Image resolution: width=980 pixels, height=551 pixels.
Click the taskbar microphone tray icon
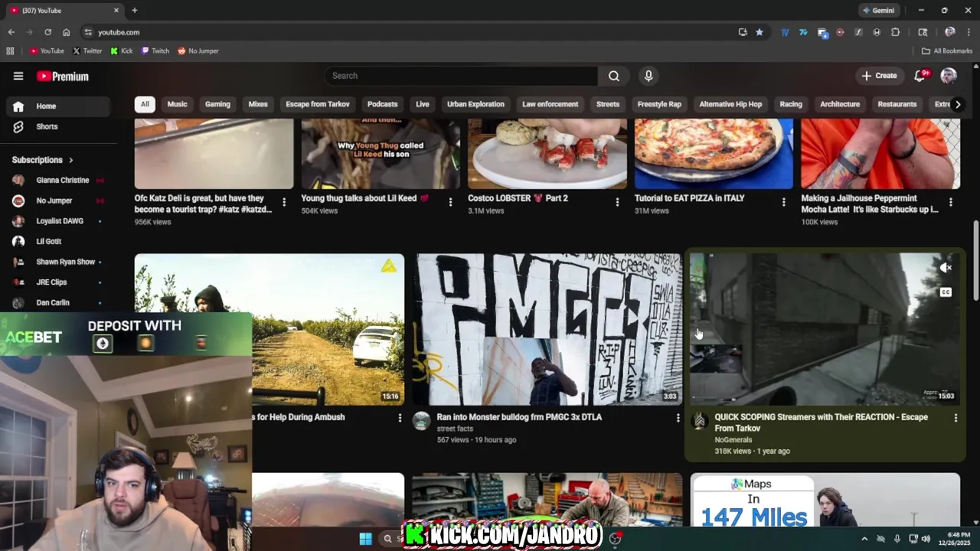pyautogui.click(x=897, y=539)
